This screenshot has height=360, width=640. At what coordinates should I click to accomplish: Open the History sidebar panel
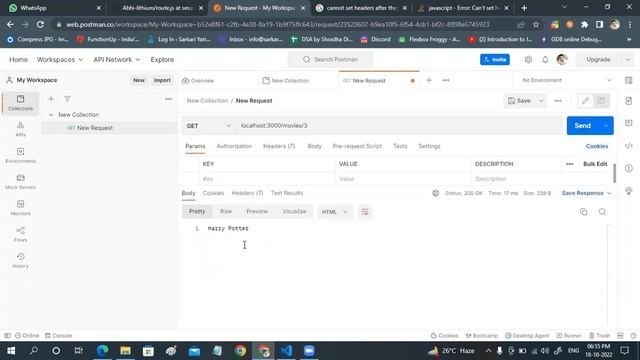pos(20,260)
